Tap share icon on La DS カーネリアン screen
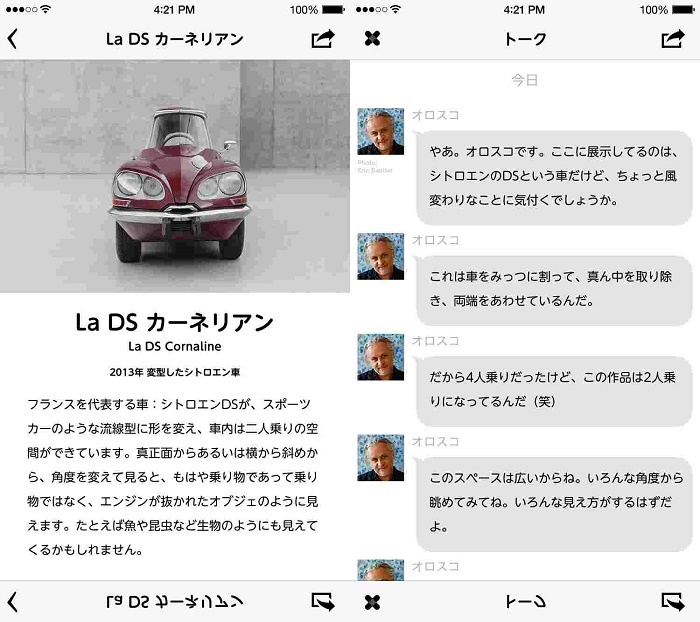 (x=323, y=39)
